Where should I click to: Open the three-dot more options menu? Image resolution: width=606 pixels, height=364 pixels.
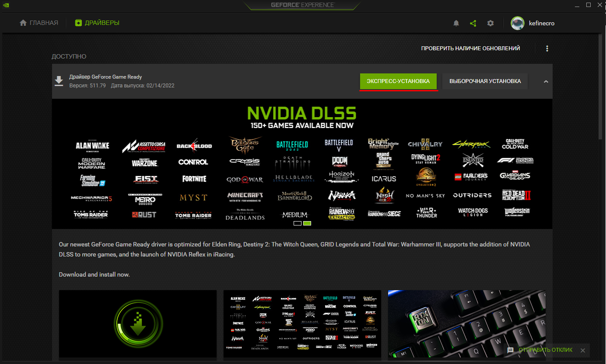click(547, 49)
